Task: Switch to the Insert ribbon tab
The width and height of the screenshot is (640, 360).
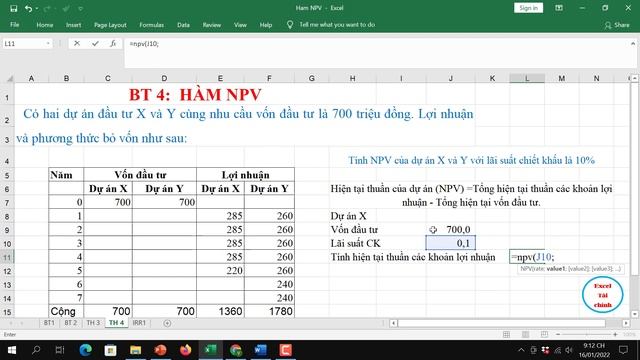Action: 73,25
